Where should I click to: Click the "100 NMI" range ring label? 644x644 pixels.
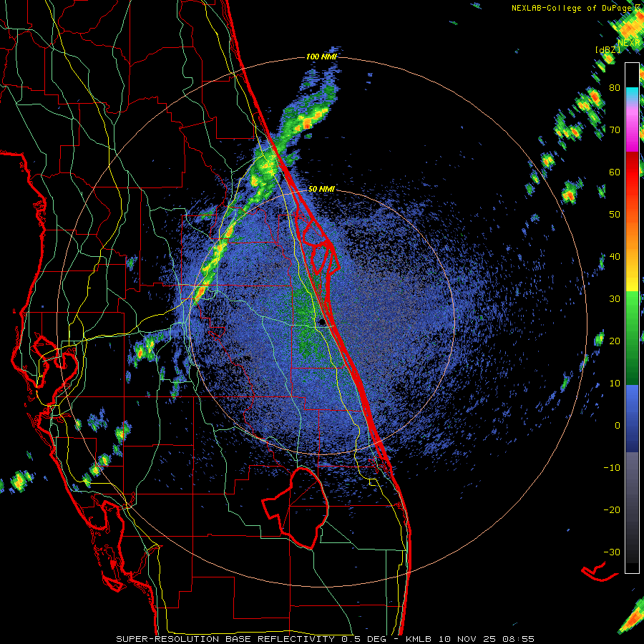tap(321, 57)
